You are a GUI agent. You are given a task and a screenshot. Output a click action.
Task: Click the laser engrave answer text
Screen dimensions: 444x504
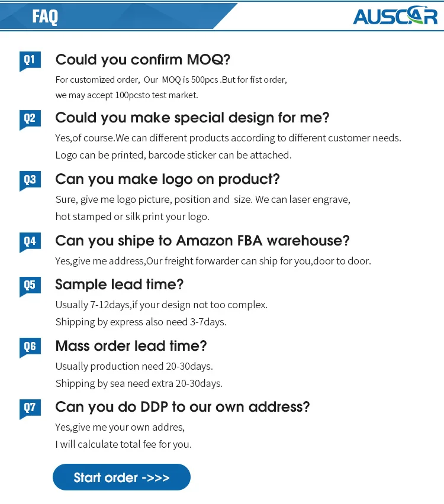coord(202,199)
